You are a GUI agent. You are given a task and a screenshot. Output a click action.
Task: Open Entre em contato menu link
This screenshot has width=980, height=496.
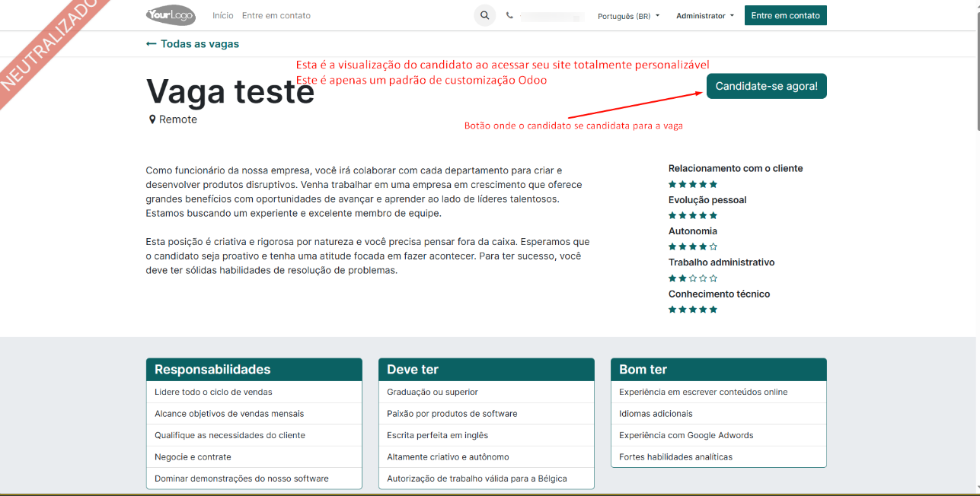(276, 15)
